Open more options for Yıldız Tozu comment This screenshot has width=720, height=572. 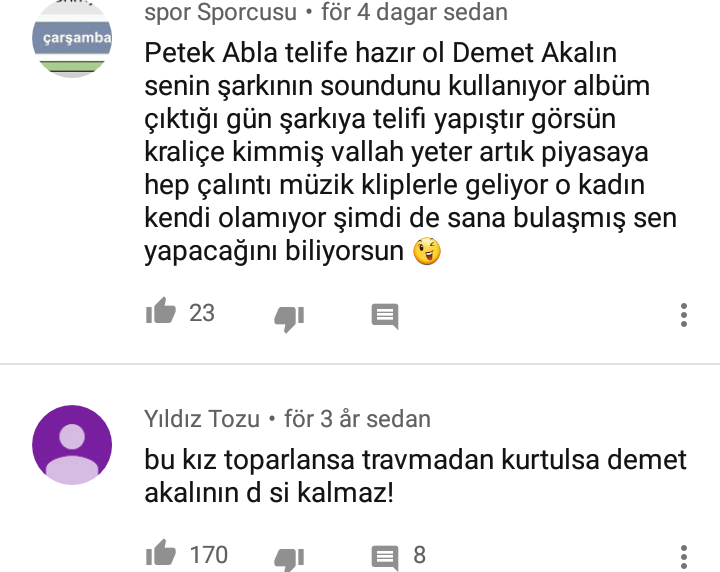684,557
